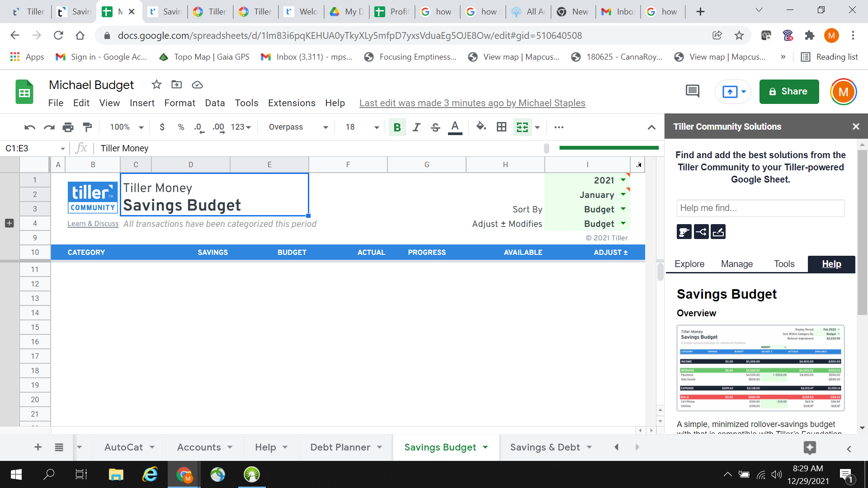
Task: Click the green Share button
Action: coord(789,91)
